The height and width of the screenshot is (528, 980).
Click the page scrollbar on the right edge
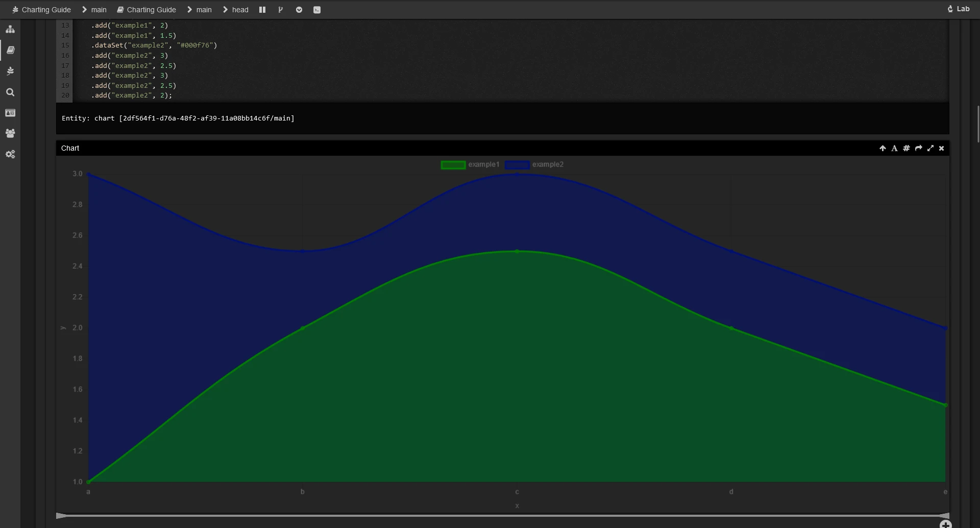click(x=978, y=124)
